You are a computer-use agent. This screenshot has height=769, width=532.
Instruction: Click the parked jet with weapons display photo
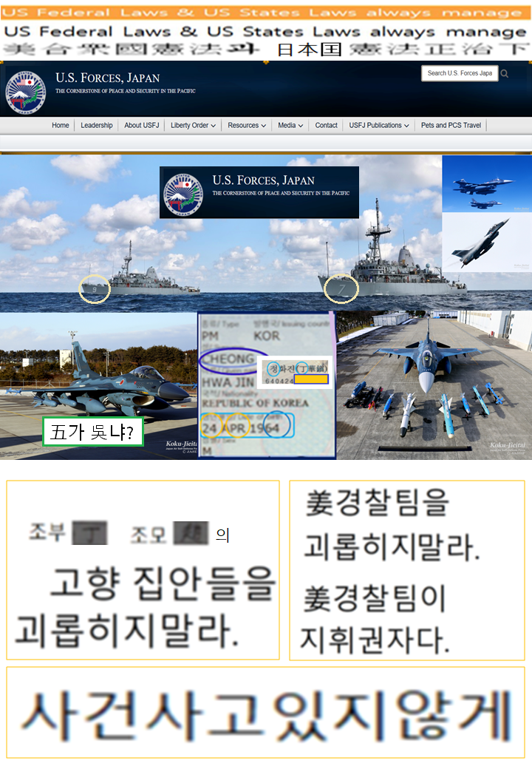coord(434,385)
